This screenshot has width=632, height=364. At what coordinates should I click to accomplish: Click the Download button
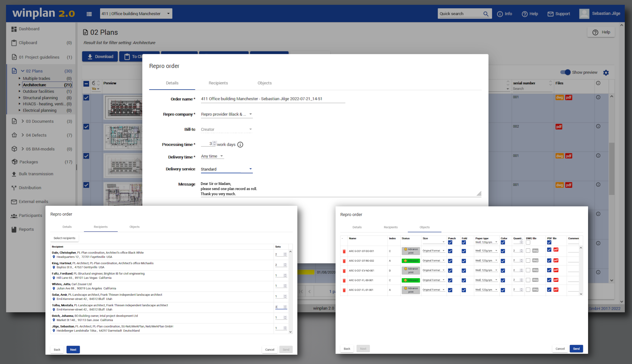click(x=100, y=57)
